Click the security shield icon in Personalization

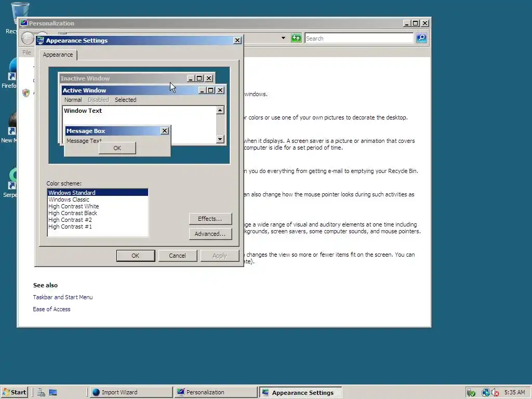click(26, 92)
